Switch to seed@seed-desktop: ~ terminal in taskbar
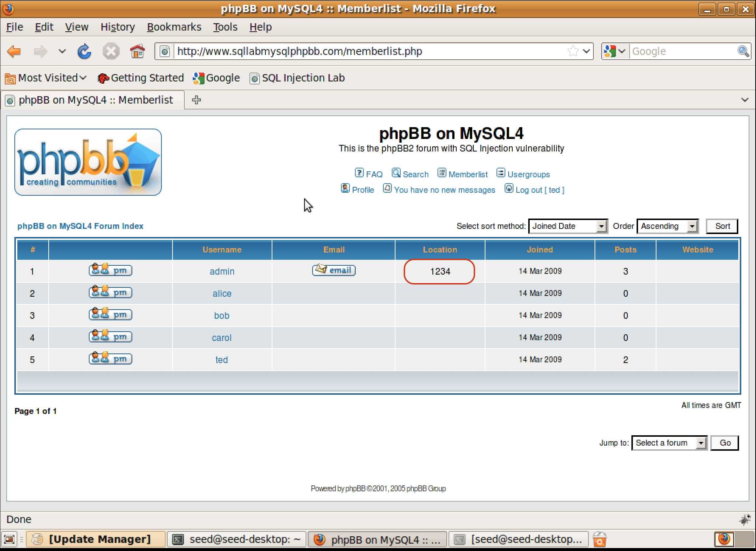 click(x=237, y=540)
